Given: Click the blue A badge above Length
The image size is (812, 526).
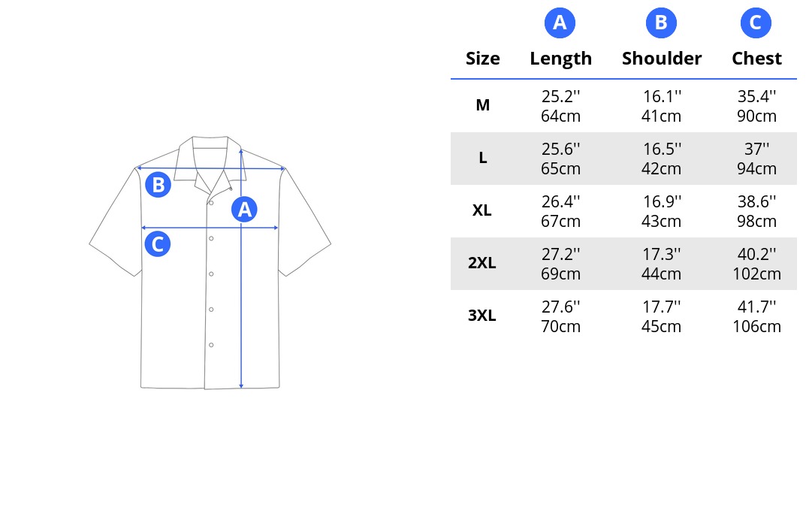Looking at the screenshot, I should [560, 23].
